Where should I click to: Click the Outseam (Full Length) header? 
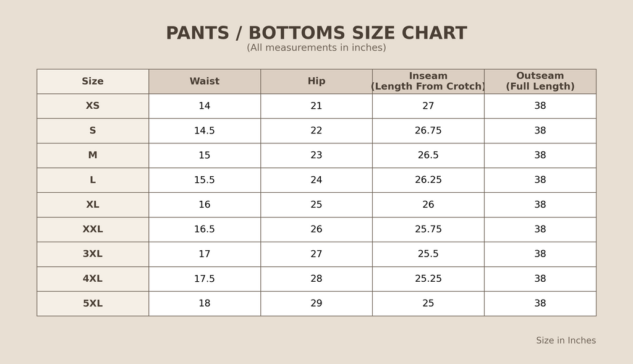click(x=540, y=82)
